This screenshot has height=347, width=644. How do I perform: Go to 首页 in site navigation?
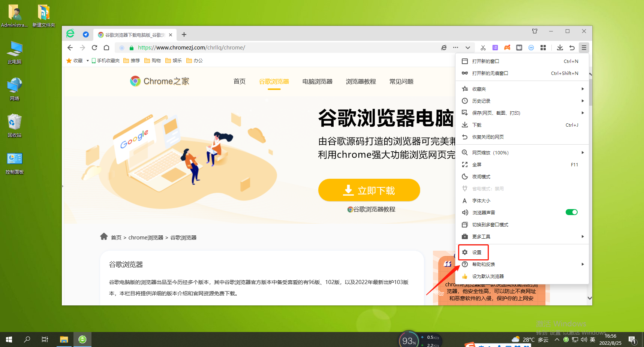[240, 82]
